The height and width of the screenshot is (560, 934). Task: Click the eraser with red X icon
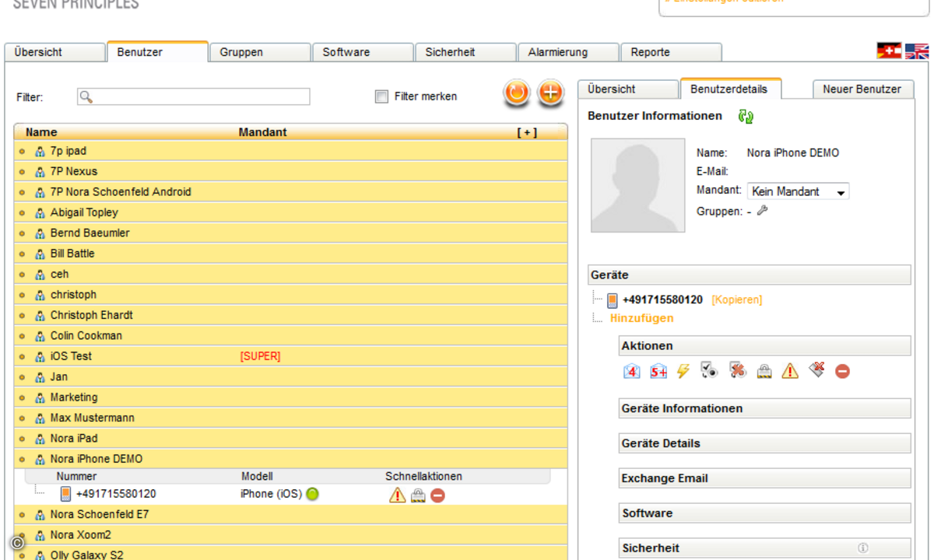pyautogui.click(x=816, y=369)
